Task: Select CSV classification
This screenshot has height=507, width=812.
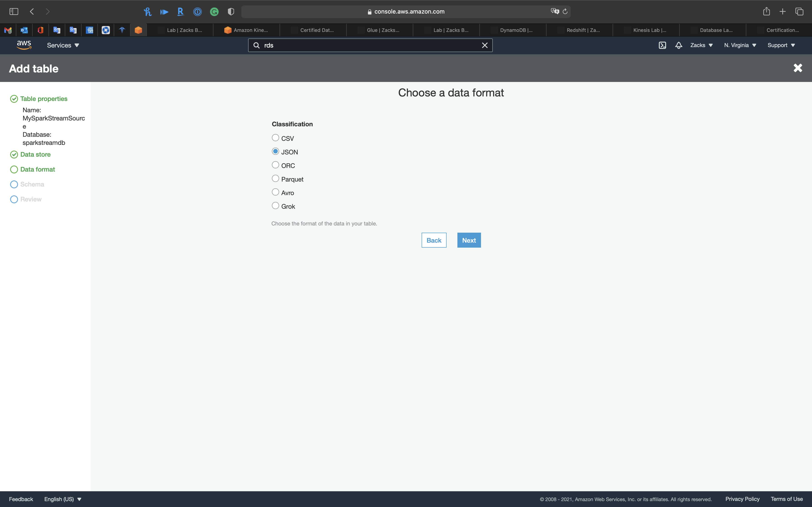Action: point(275,138)
